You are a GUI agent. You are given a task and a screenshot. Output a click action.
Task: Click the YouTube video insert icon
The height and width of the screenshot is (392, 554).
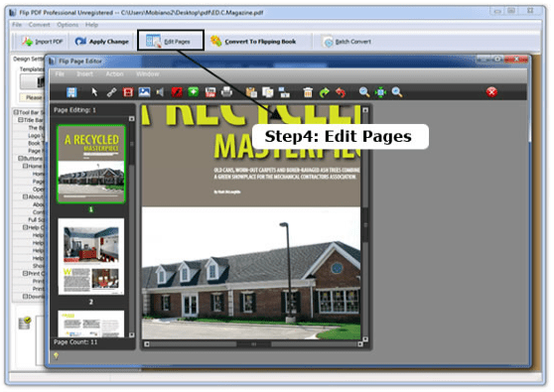pyautogui.click(x=210, y=92)
